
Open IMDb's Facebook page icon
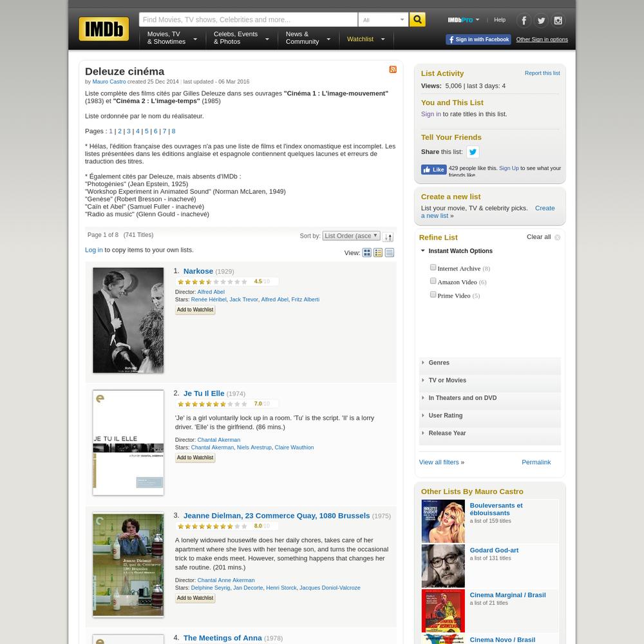click(x=524, y=20)
